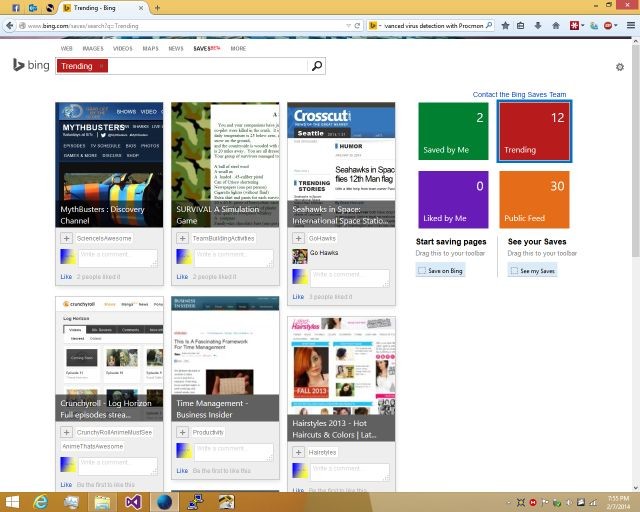This screenshot has height=512, width=640.
Task: Open the purple Liked by Me tile
Action: (x=453, y=199)
